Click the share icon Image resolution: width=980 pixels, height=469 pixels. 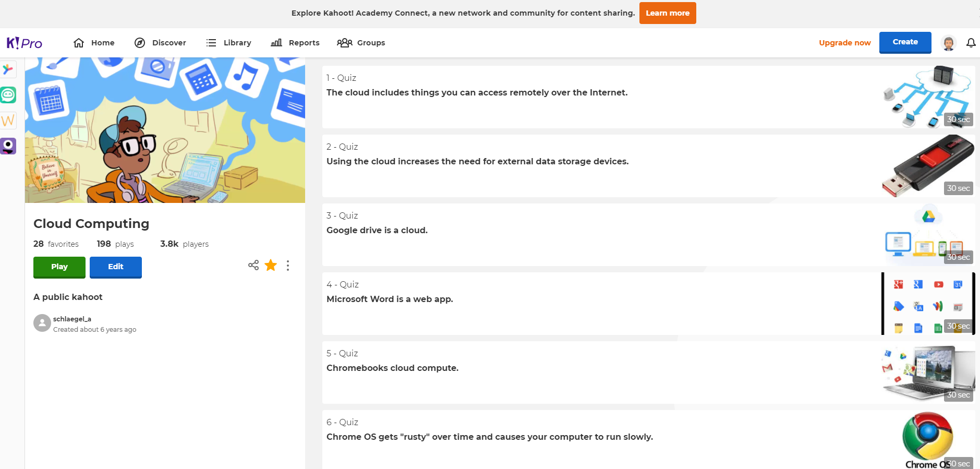pos(253,265)
